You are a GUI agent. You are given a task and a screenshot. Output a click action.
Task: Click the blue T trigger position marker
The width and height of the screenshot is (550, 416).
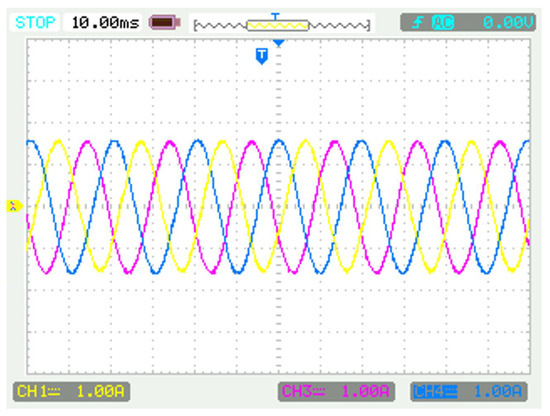coord(262,56)
